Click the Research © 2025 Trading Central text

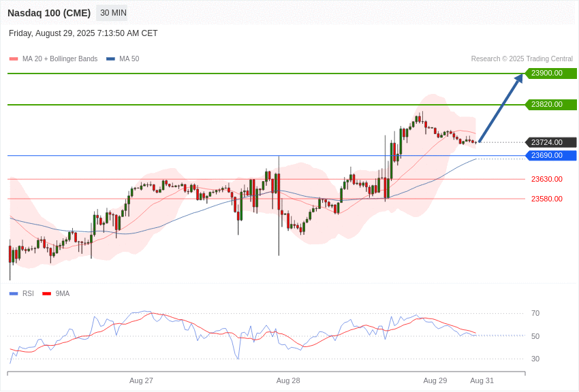(522, 59)
